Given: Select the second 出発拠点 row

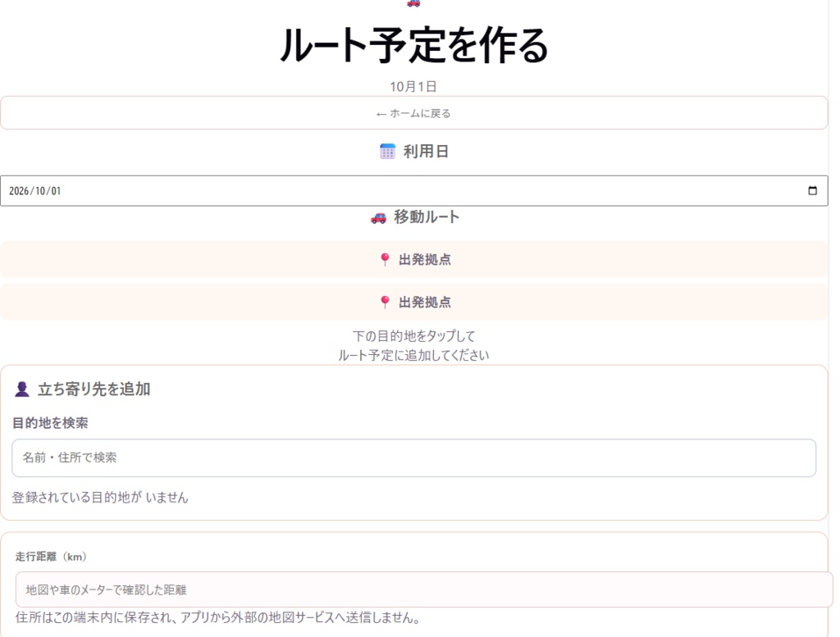Looking at the screenshot, I should point(413,303).
